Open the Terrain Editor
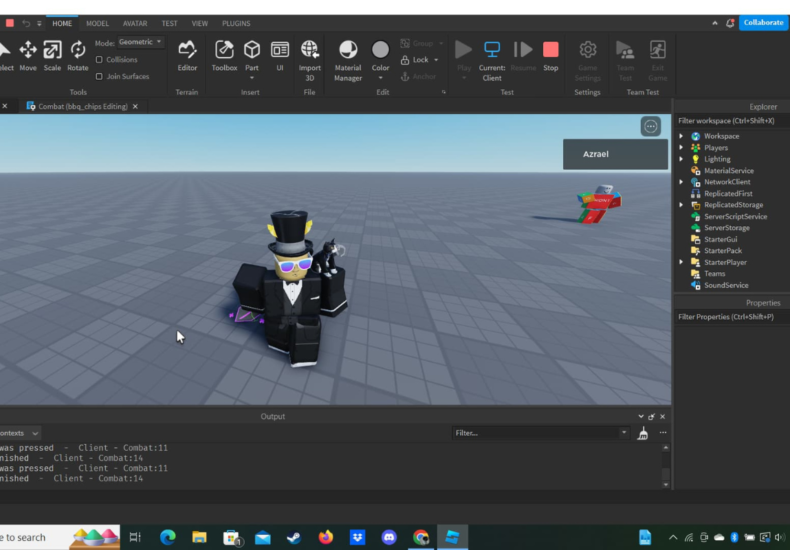The image size is (790, 550). click(x=187, y=55)
